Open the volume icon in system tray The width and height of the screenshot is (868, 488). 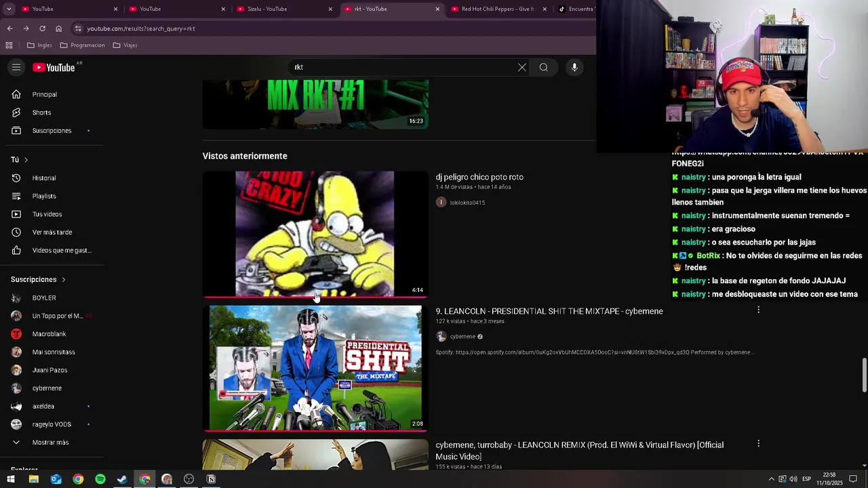click(793, 479)
